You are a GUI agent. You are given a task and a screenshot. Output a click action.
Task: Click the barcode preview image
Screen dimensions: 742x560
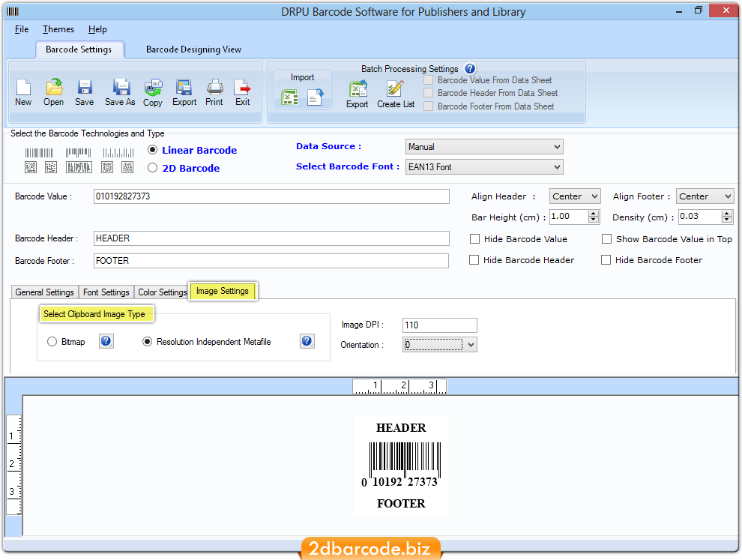(x=401, y=466)
